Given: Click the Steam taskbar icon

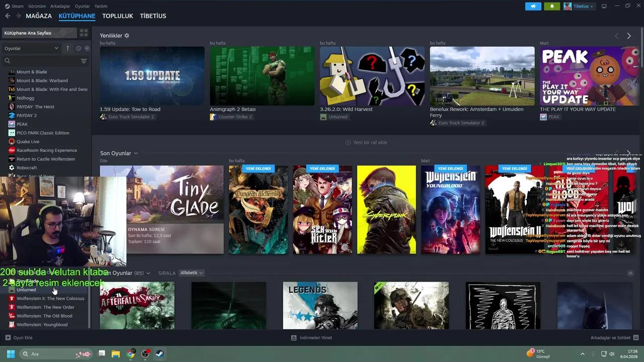Looking at the screenshot, I should 159,354.
